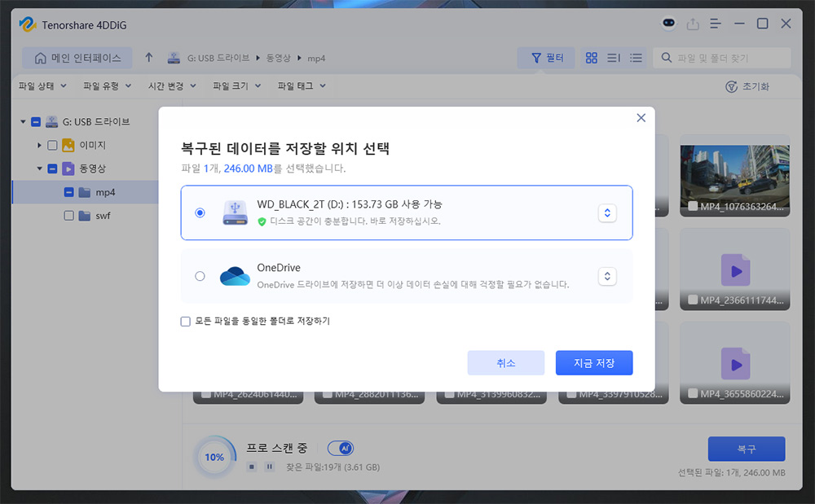Open the MP4_2366111744 video file icon
This screenshot has height=504, width=815.
pyautogui.click(x=735, y=270)
